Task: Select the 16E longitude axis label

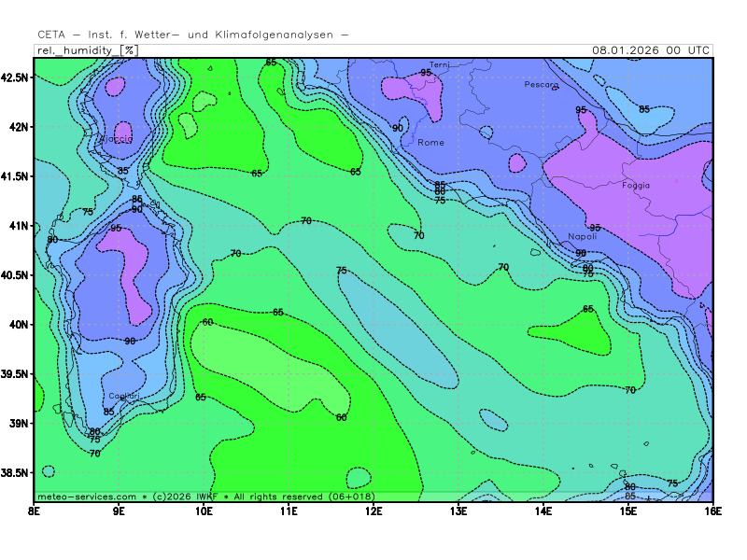Action: (712, 511)
